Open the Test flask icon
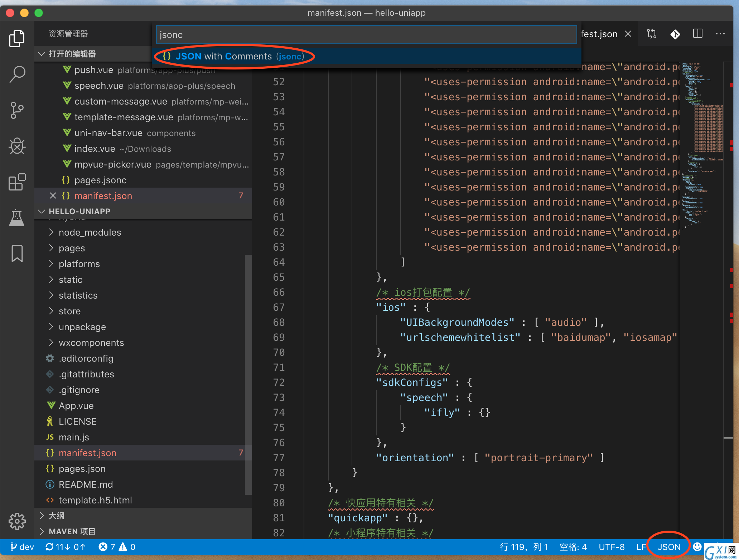Viewport: 739px width, 560px height. tap(17, 218)
